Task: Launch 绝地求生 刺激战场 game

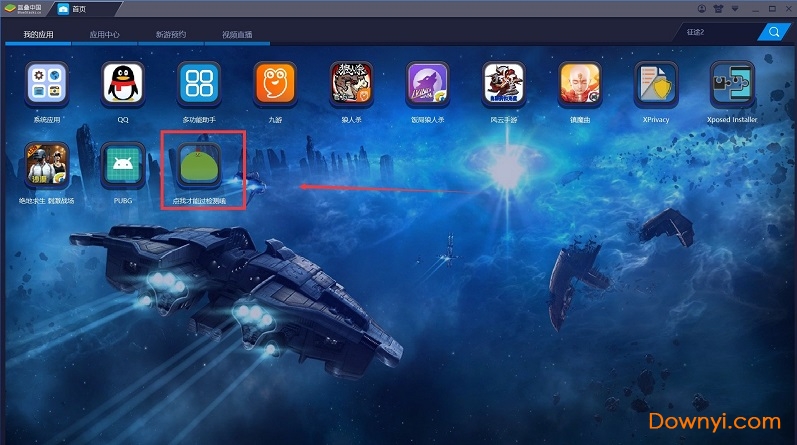Action: coord(47,166)
